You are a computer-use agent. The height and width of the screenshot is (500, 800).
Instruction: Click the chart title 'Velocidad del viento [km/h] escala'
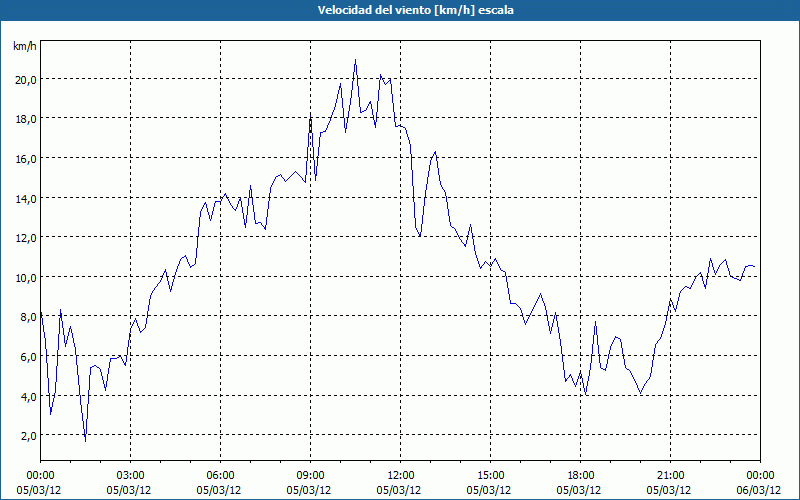click(x=415, y=10)
